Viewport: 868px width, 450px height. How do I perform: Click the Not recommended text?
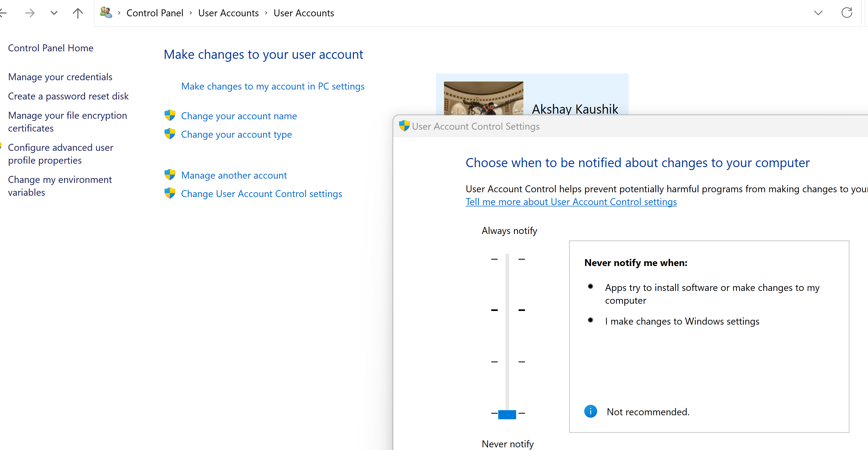click(648, 412)
